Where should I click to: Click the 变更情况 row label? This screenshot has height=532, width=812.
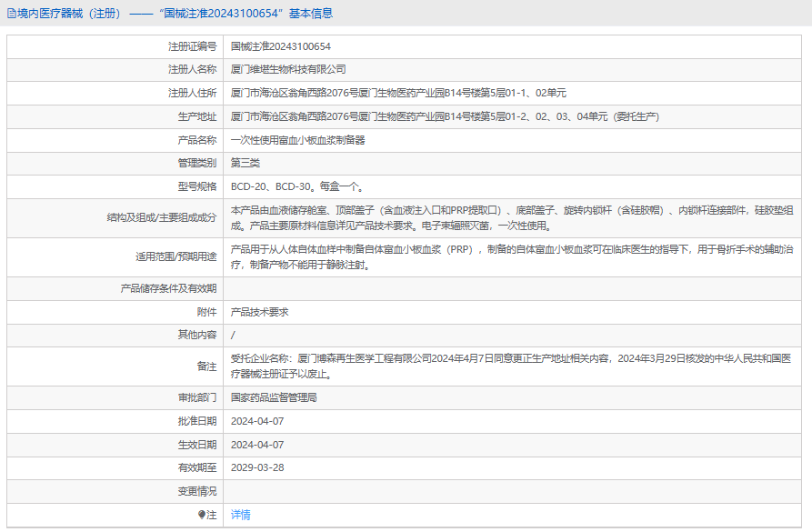pyautogui.click(x=196, y=492)
